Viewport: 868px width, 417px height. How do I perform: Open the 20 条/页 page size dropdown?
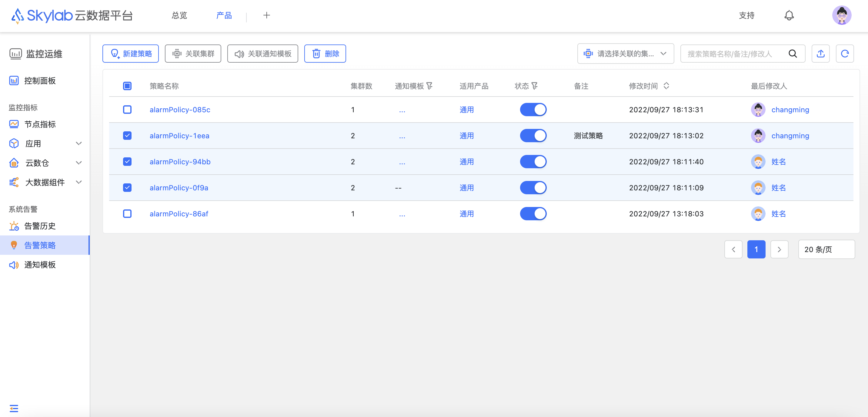826,249
